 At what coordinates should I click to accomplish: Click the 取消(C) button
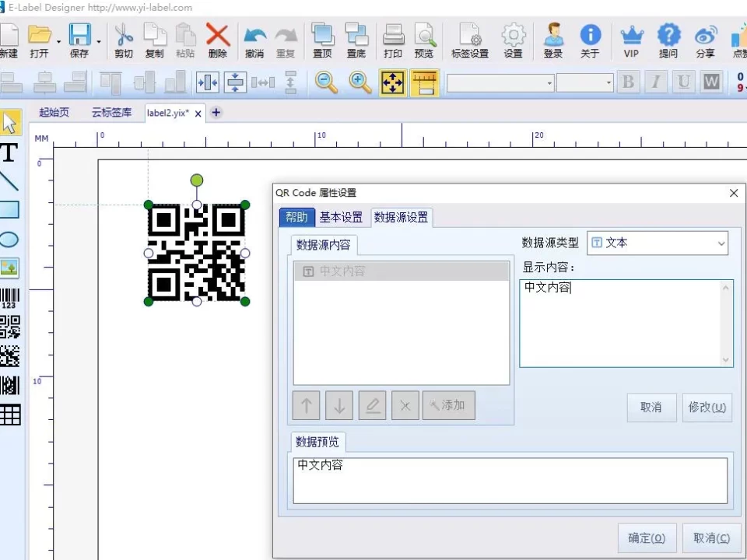tap(712, 537)
